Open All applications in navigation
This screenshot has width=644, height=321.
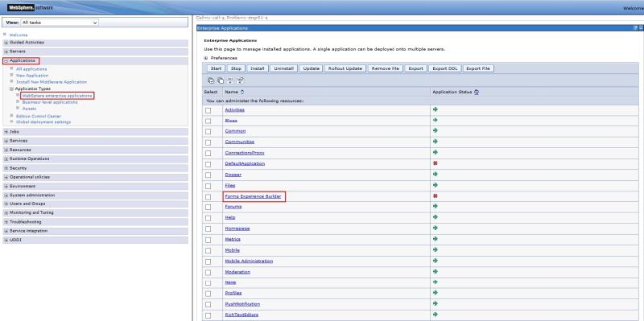pos(31,69)
